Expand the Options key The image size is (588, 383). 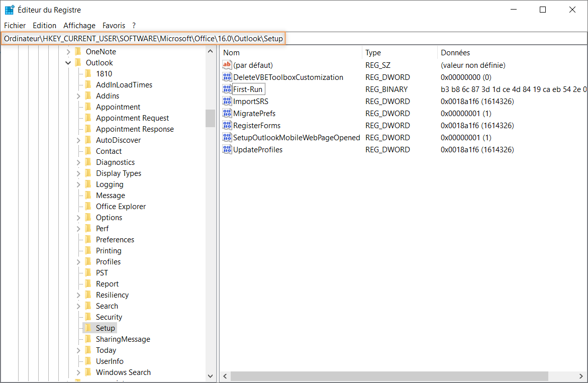click(x=78, y=218)
